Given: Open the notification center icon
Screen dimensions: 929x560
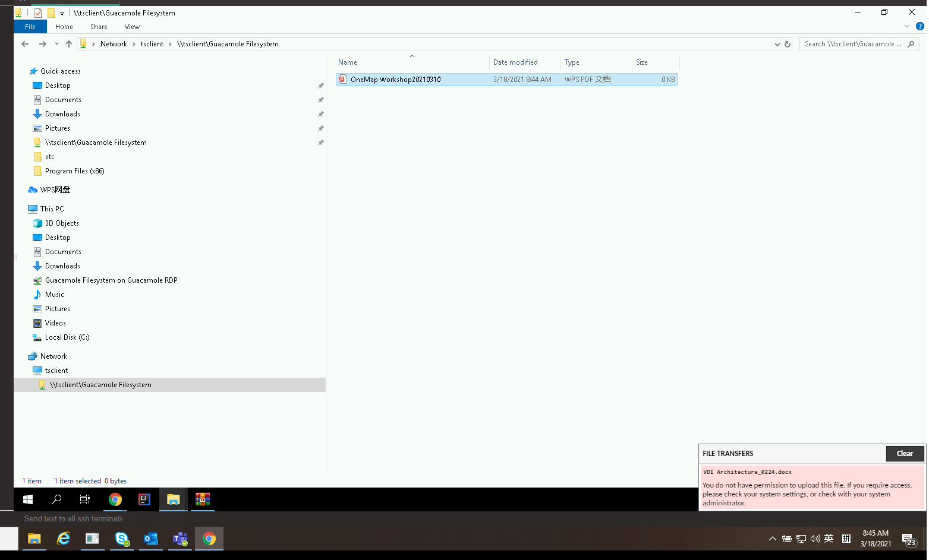Looking at the screenshot, I should [908, 539].
